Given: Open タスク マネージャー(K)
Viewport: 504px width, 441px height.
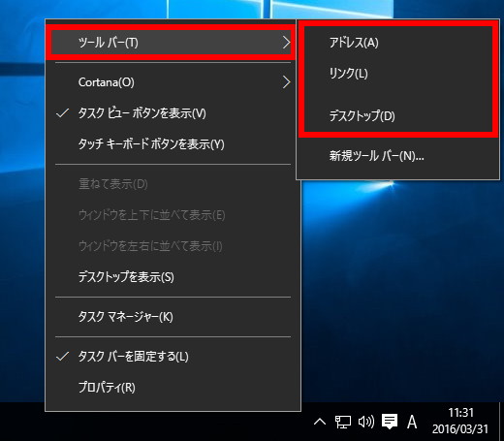Looking at the screenshot, I should coord(173,317).
